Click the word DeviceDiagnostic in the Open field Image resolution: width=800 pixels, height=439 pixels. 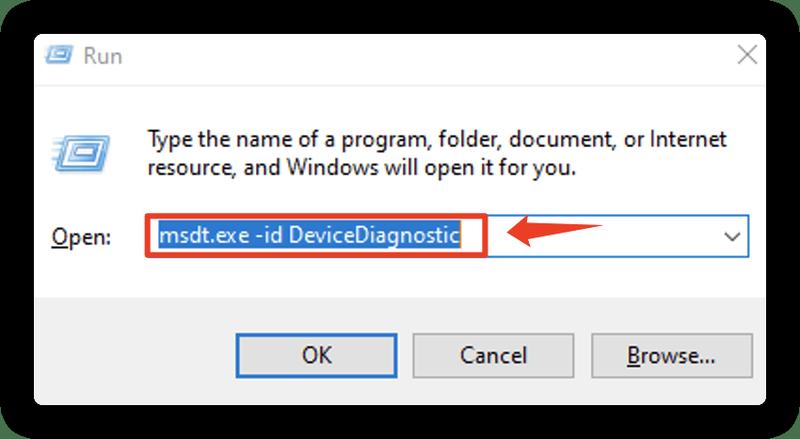coord(374,236)
